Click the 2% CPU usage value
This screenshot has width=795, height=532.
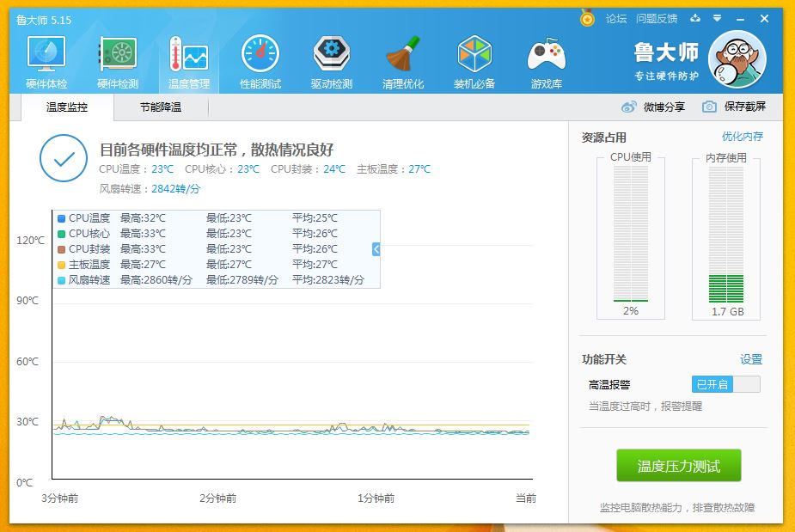click(x=631, y=311)
